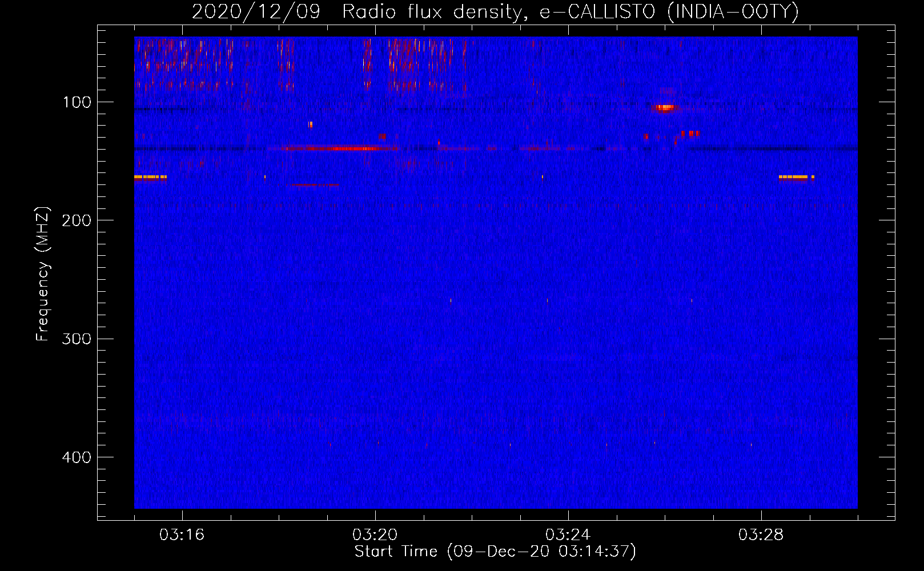Click the '300' frequency tick label
Viewport: 924px width, 571px height.
77,339
